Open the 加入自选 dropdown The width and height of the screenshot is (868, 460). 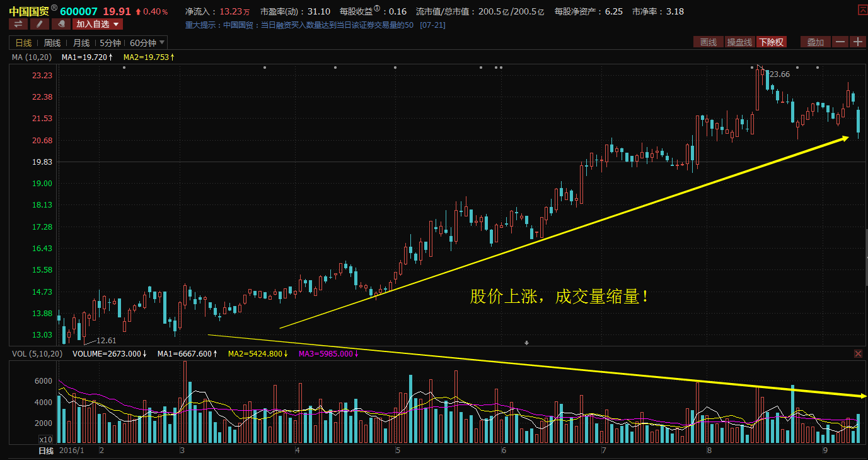97,24
